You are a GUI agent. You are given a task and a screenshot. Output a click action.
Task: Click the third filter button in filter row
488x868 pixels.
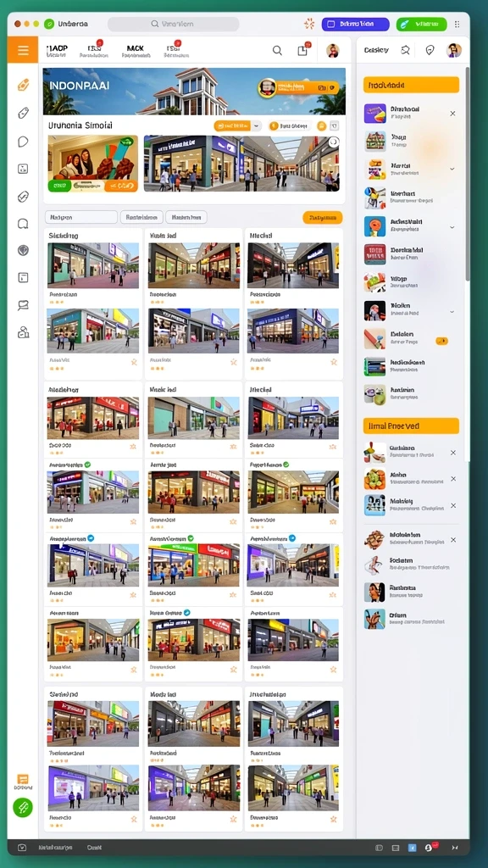[x=186, y=218]
